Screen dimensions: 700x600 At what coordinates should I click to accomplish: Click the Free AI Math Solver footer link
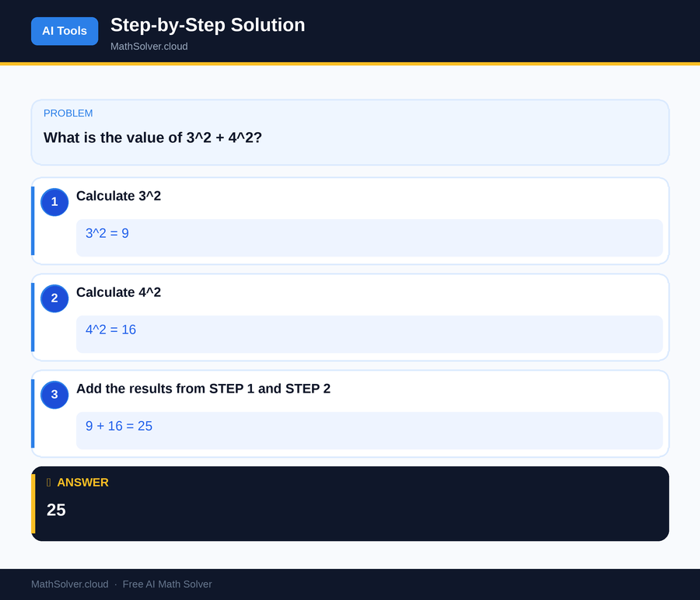[167, 584]
